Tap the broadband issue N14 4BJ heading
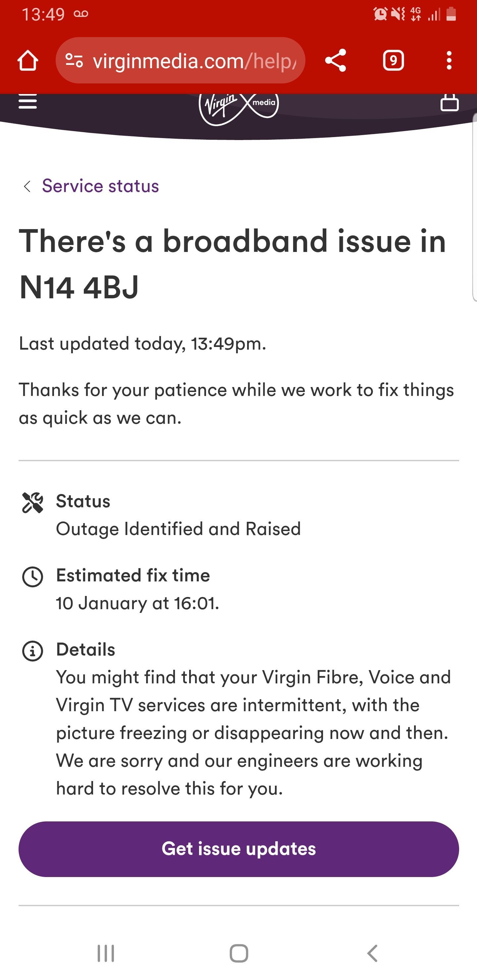This screenshot has width=477, height=980. [x=232, y=264]
